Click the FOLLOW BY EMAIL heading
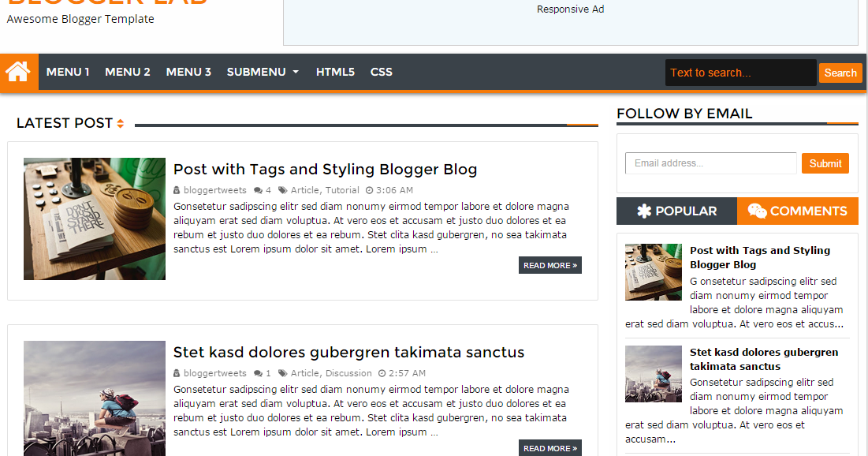The image size is (868, 456). [x=684, y=114]
